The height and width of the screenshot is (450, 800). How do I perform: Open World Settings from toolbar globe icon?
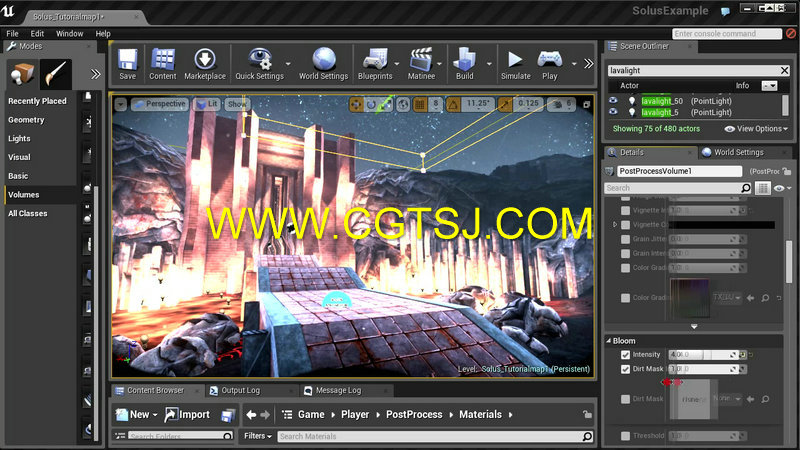[323, 59]
